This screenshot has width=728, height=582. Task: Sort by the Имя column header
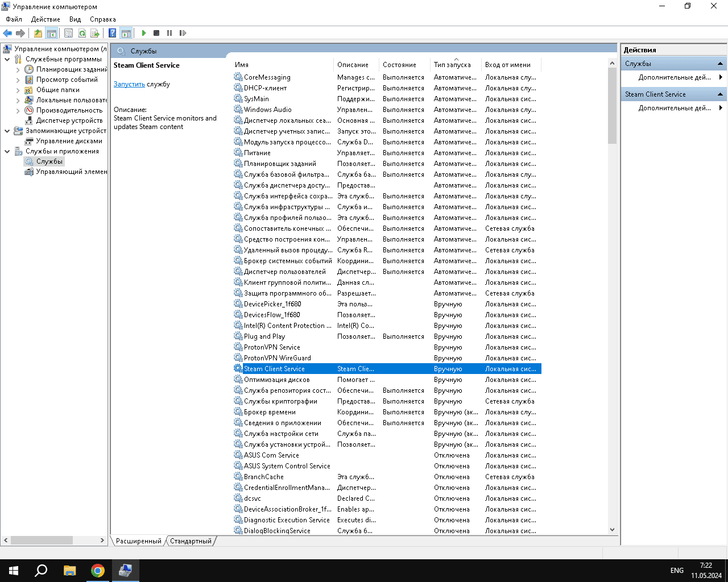pyautogui.click(x=283, y=65)
